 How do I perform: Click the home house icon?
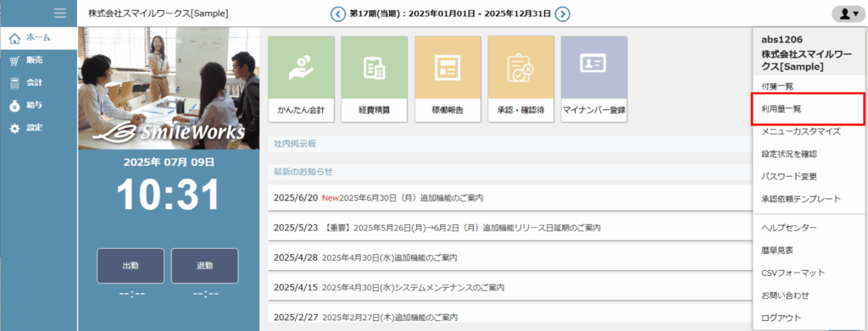point(15,39)
